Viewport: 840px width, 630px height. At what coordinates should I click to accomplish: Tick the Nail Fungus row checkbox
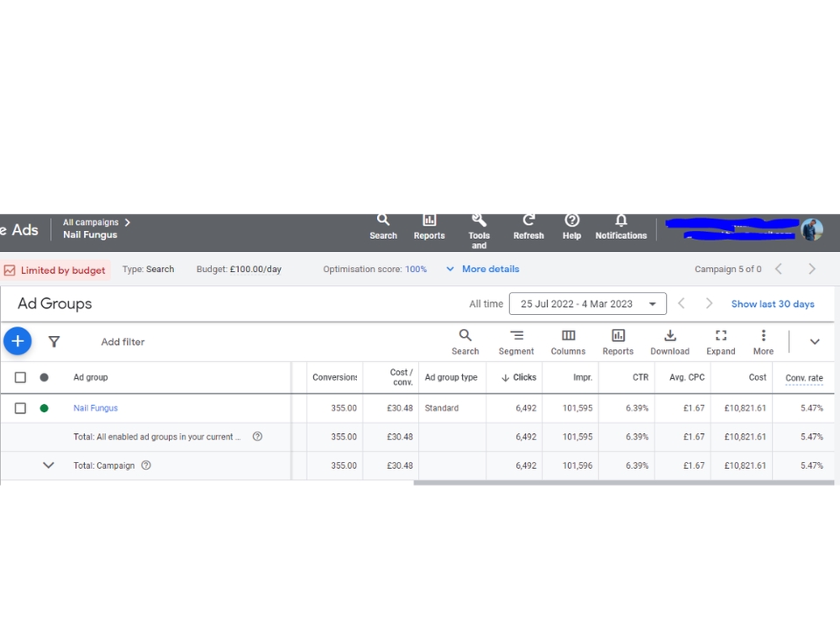[20, 409]
